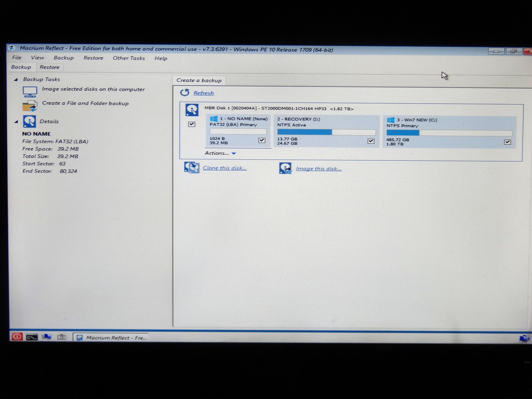The image size is (532, 399).
Task: Click the red shutdown icon in taskbar
Action: click(x=17, y=336)
